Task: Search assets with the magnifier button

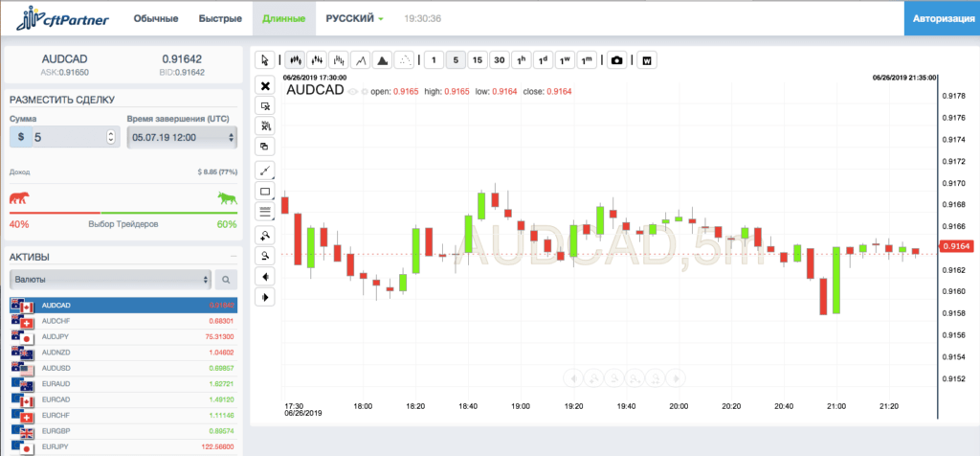Action: tap(226, 280)
